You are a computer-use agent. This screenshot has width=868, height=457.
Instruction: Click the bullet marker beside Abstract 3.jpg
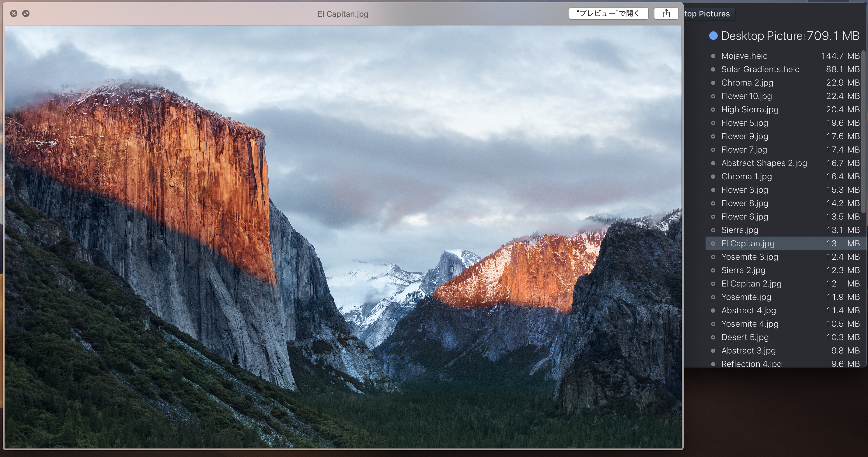click(x=713, y=351)
